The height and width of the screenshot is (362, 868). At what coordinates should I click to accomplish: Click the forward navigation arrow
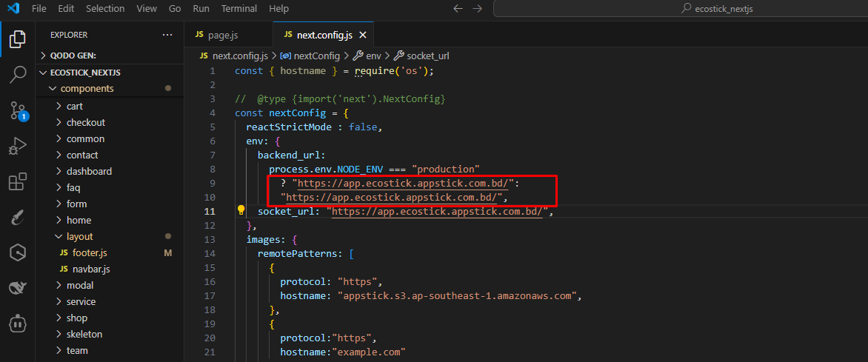point(477,9)
